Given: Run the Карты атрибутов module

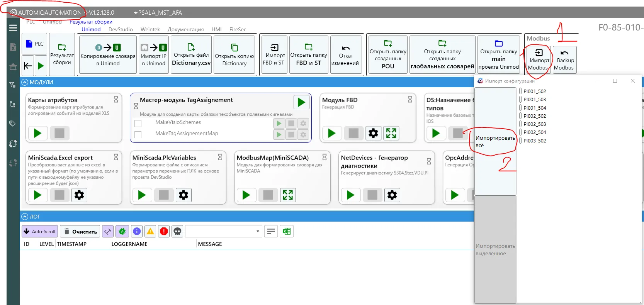Looking at the screenshot, I should (x=37, y=133).
